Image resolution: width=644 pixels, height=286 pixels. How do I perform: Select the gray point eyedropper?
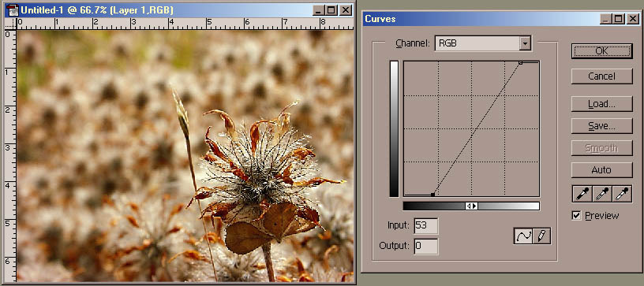click(601, 193)
